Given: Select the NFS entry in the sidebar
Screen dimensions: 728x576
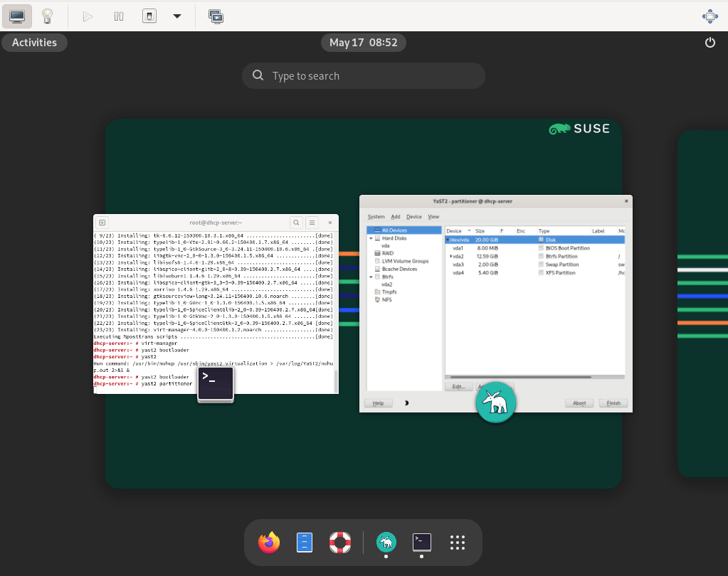Looking at the screenshot, I should (387, 299).
